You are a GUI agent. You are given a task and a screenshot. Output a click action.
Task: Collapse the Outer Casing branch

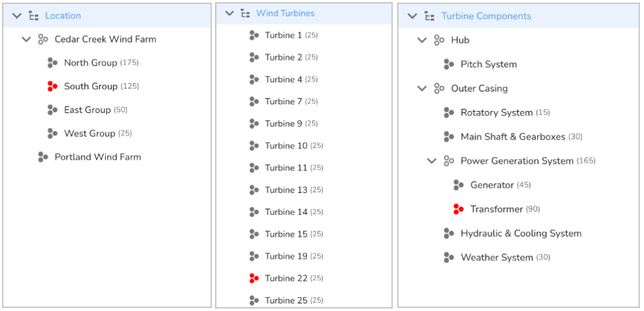point(422,89)
